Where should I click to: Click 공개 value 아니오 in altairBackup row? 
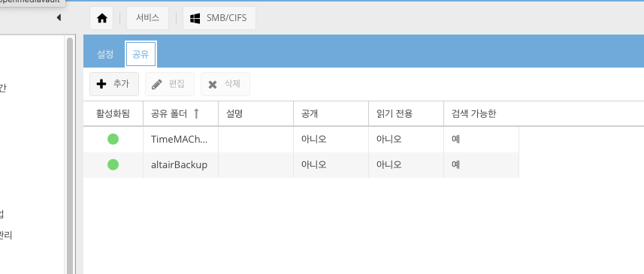pyautogui.click(x=314, y=164)
